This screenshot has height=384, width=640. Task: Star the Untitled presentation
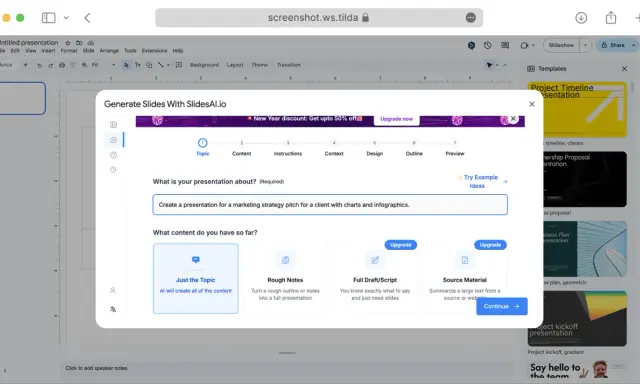(68, 42)
